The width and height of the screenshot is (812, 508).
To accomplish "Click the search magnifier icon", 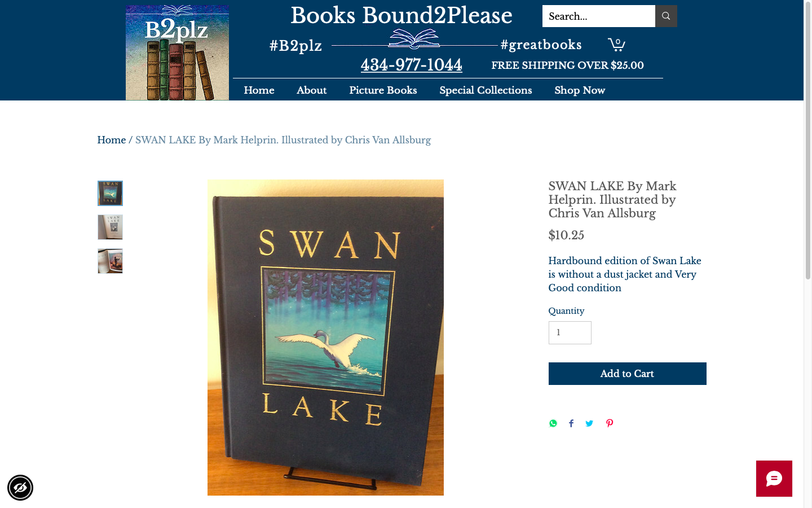I will pos(666,16).
